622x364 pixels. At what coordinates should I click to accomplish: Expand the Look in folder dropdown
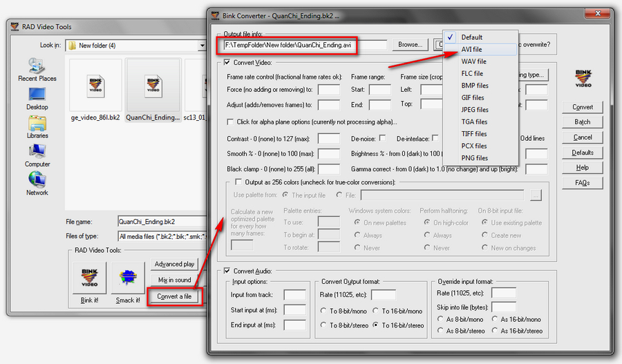[202, 46]
